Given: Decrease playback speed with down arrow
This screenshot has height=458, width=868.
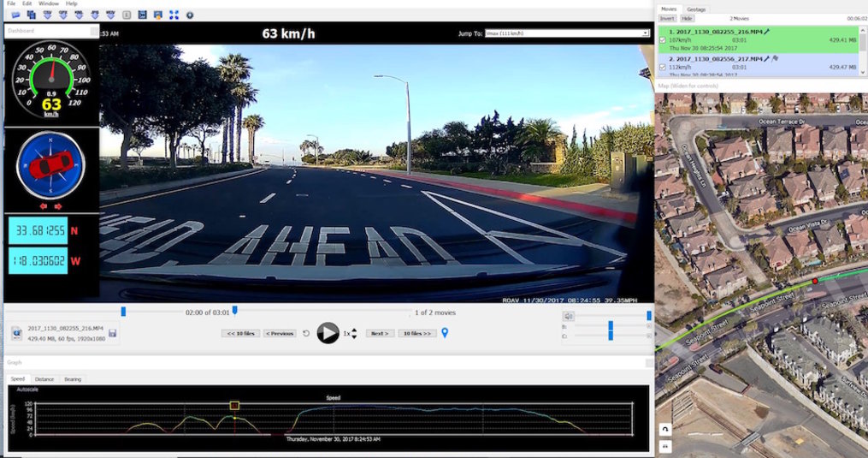Looking at the screenshot, I should tap(354, 336).
